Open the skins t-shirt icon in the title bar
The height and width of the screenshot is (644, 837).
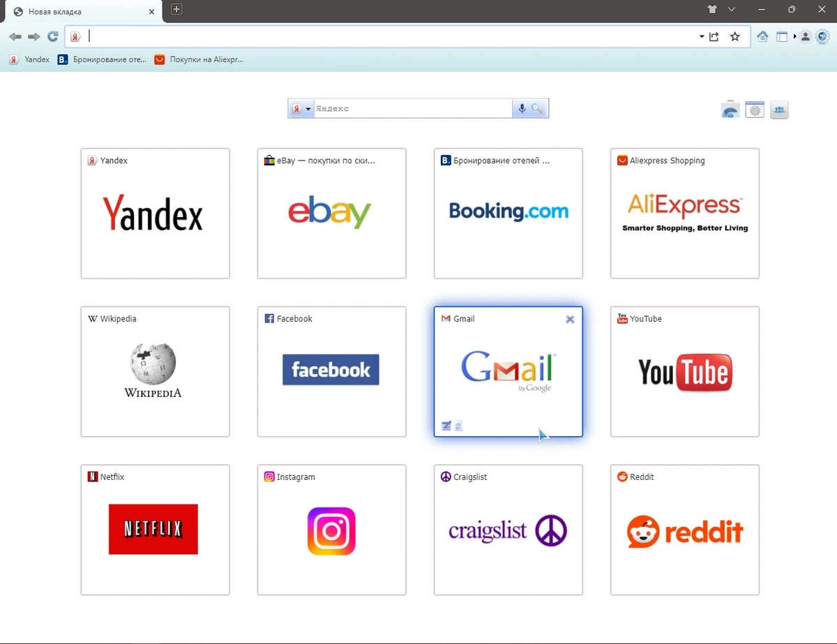(x=711, y=10)
